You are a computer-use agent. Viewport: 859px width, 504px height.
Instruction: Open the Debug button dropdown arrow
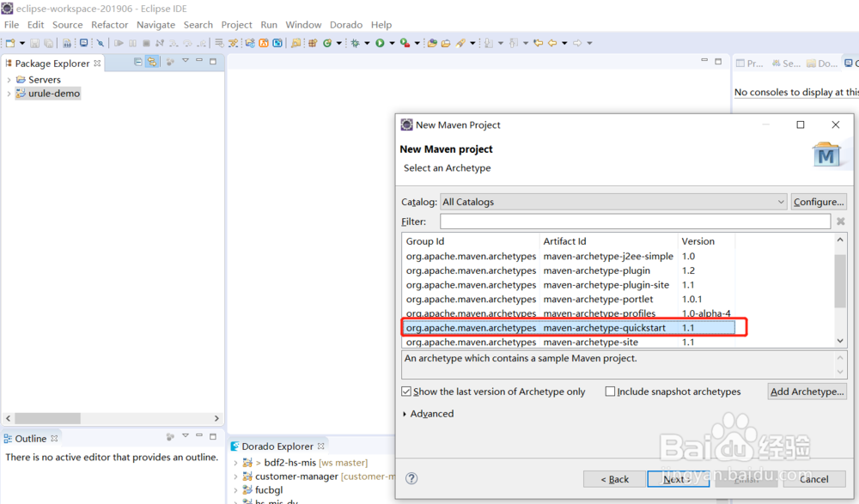click(367, 43)
